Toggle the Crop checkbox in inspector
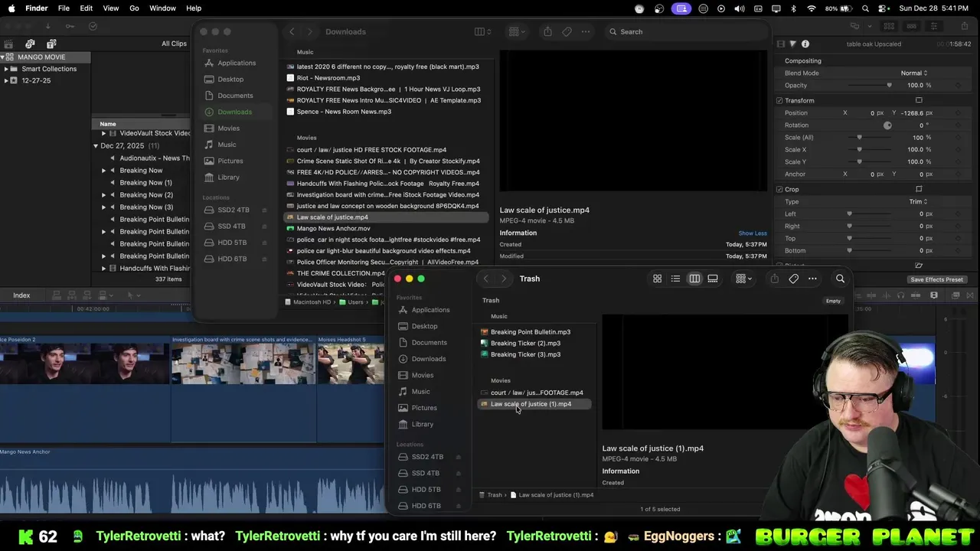The width and height of the screenshot is (980, 551). click(x=779, y=190)
